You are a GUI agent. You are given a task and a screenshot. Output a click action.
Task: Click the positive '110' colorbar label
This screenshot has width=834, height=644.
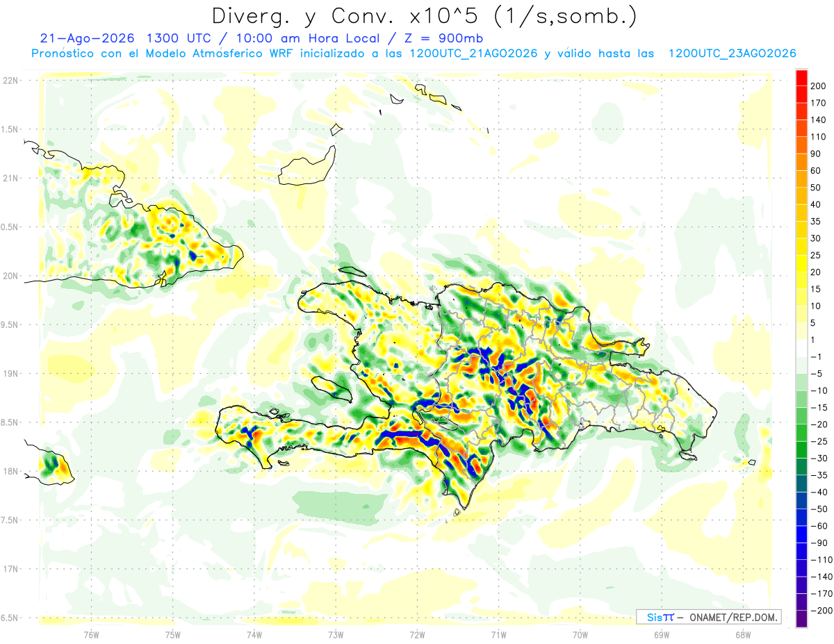[x=819, y=136]
